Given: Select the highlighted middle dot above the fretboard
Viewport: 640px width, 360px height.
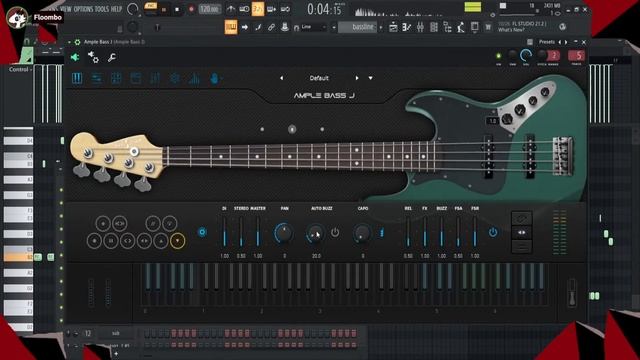Looking at the screenshot, I should [x=292, y=129].
